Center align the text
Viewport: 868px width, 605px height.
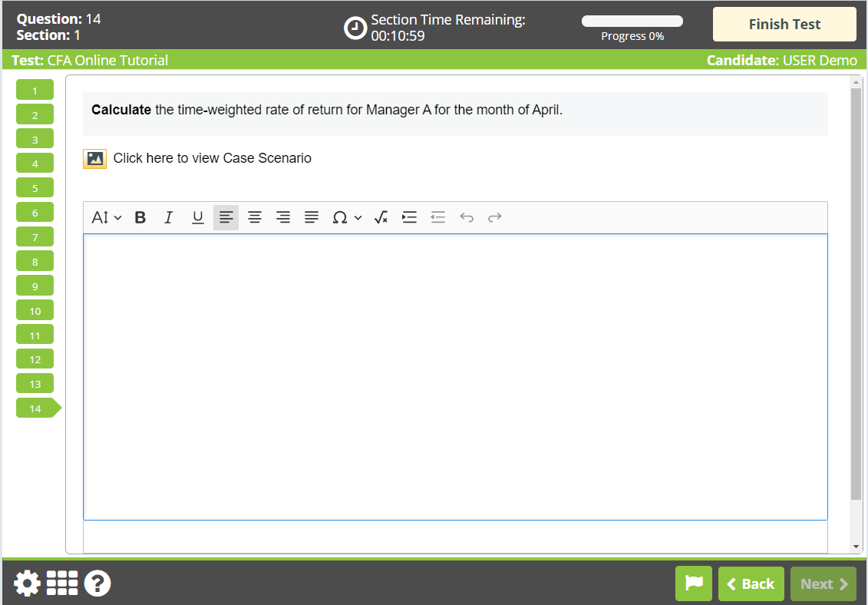[x=255, y=217]
